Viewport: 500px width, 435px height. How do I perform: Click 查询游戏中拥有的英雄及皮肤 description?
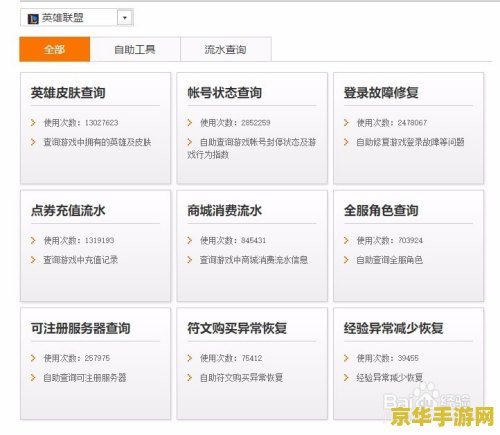(97, 142)
